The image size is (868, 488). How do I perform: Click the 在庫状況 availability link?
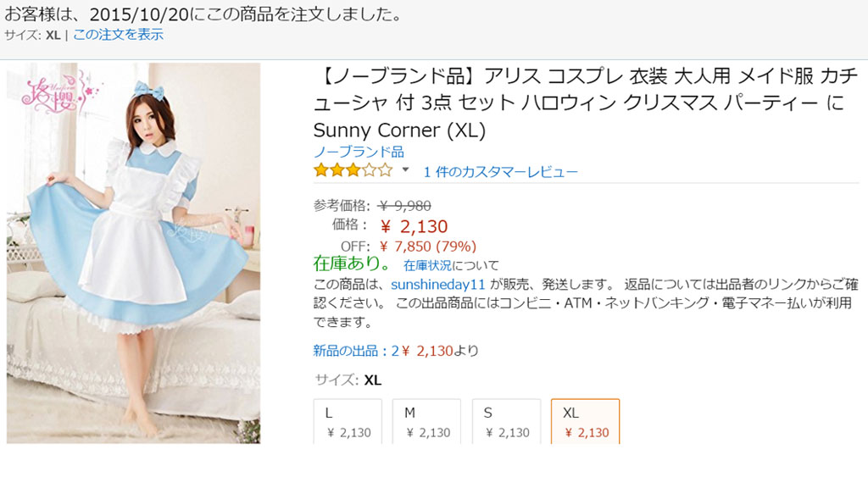427,265
